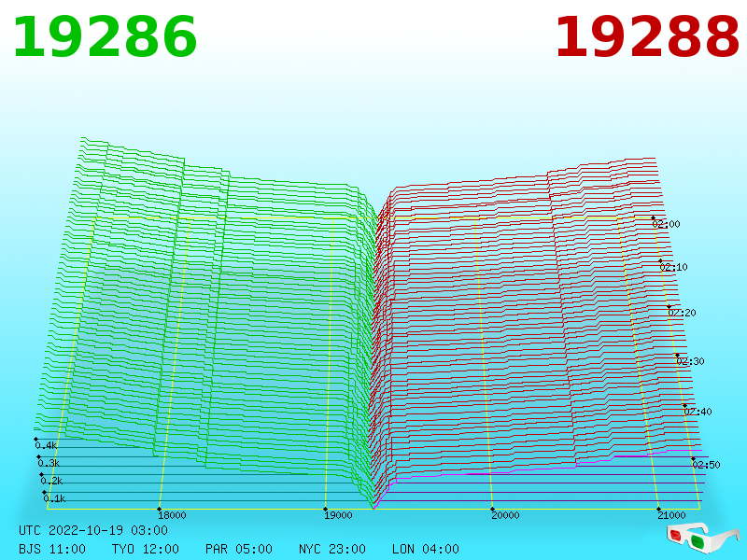The height and width of the screenshot is (560, 747).
Task: Click the PAR 05:00 time label
Action: (239, 549)
